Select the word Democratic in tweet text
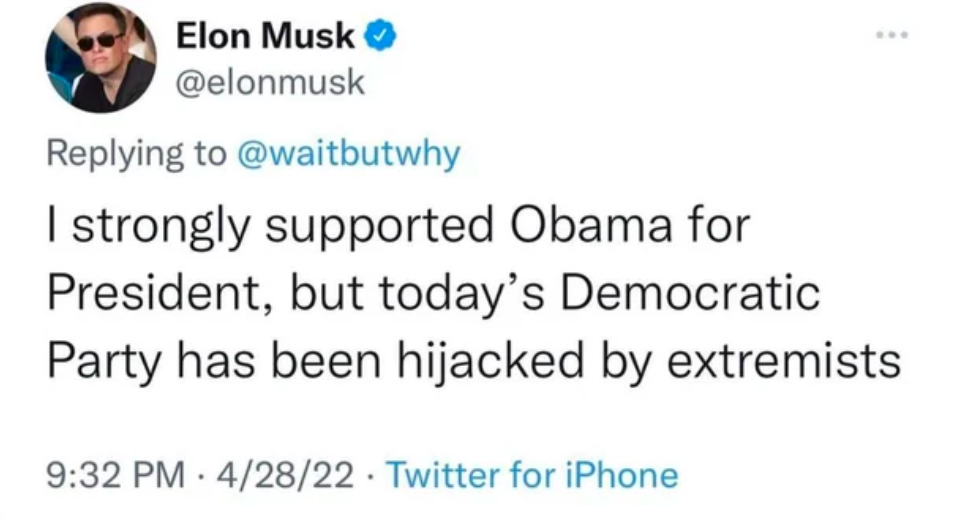This screenshot has height=524, width=955. tap(690, 292)
